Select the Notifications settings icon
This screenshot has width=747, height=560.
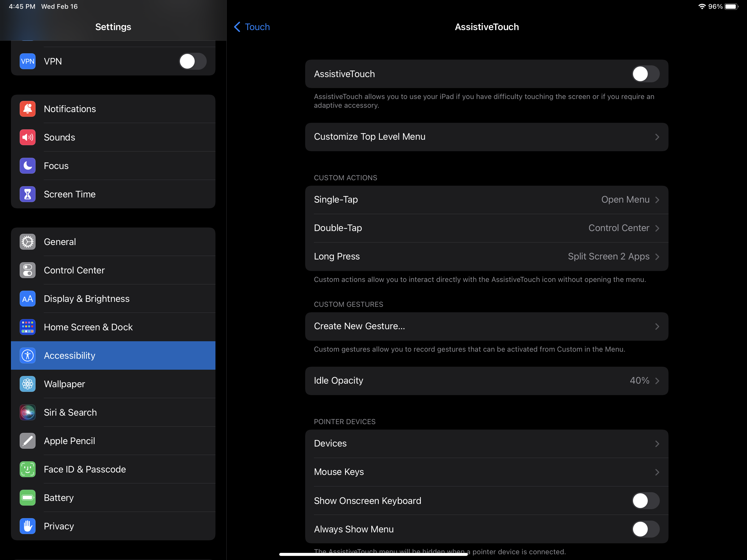[27, 109]
